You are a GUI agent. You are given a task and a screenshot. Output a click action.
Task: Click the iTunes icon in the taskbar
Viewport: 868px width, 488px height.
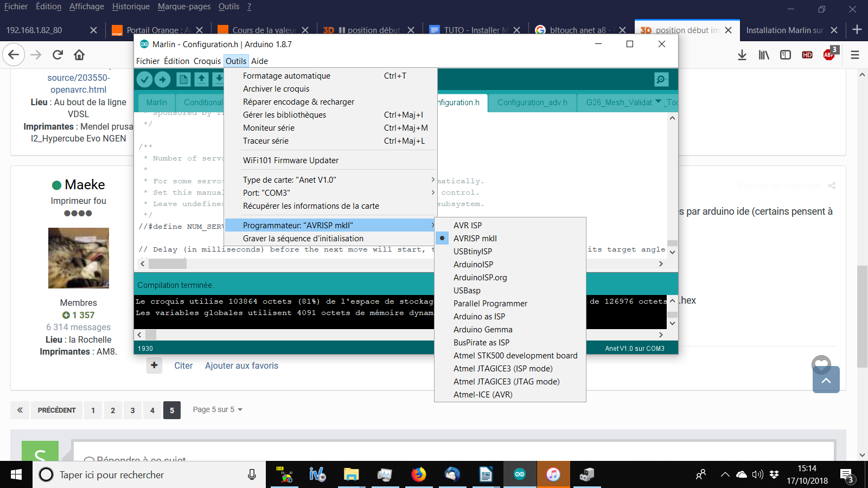coord(553,475)
